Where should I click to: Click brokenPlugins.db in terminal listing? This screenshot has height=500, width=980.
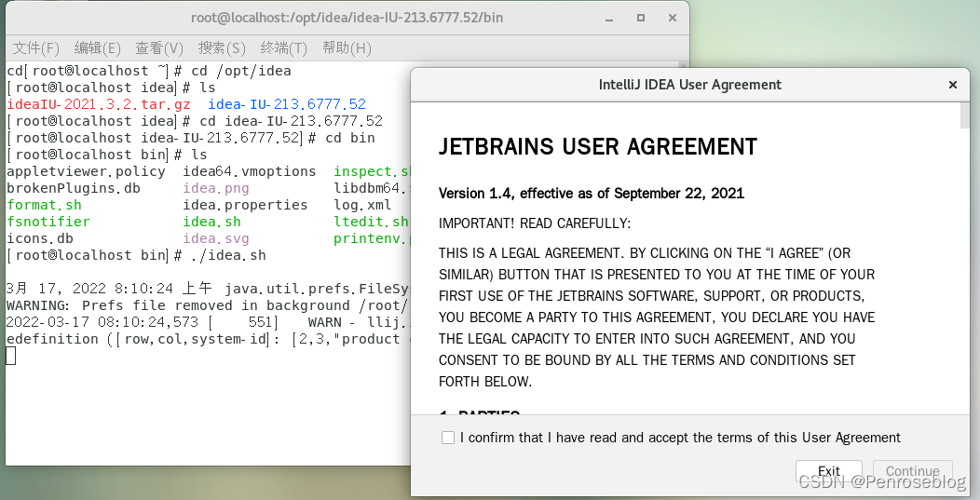tap(73, 188)
